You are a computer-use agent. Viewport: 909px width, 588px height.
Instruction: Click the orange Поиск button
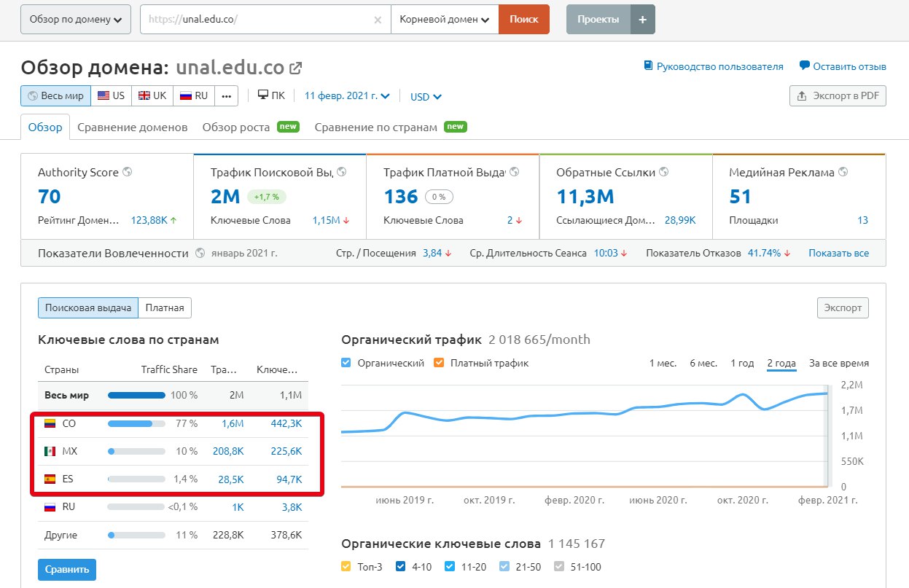(x=524, y=20)
